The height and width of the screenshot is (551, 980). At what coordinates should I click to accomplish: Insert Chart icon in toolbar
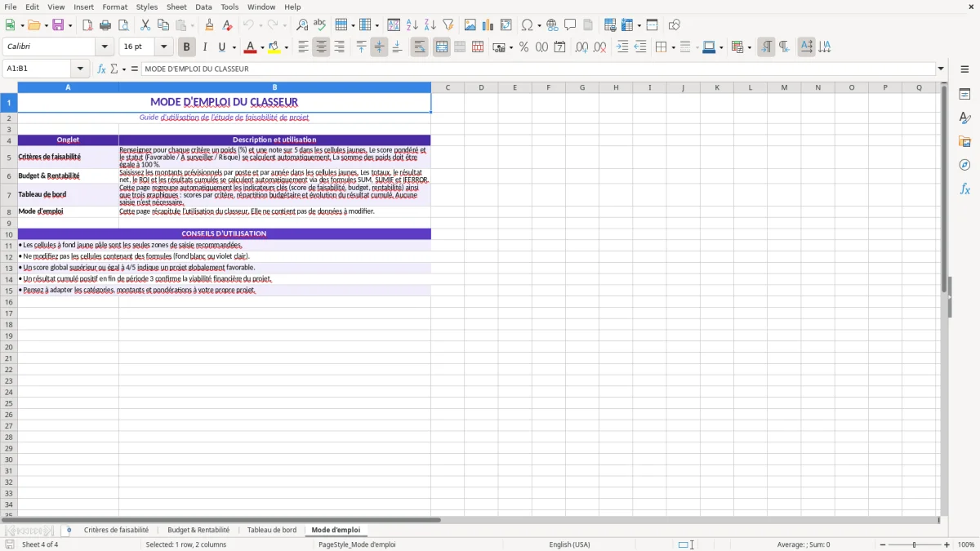488,25
